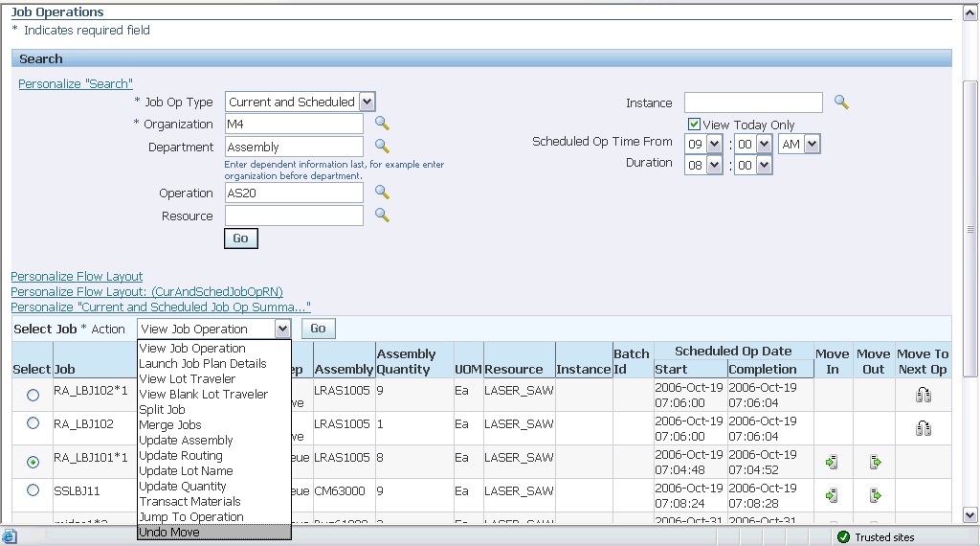This screenshot has width=980, height=546.
Task: Select Split Job in the action list
Action: coord(162,409)
